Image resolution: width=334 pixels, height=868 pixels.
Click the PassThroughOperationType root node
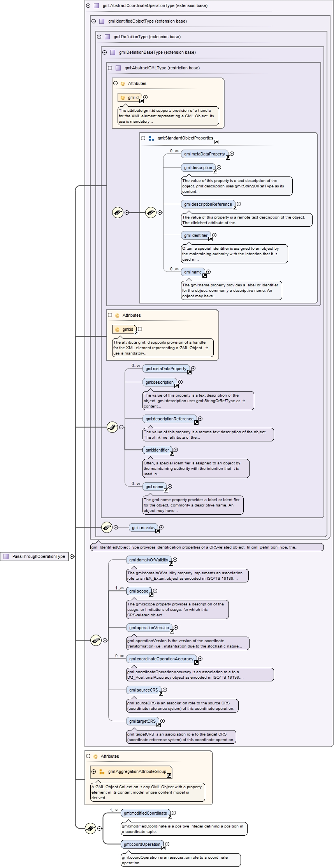pyautogui.click(x=34, y=556)
